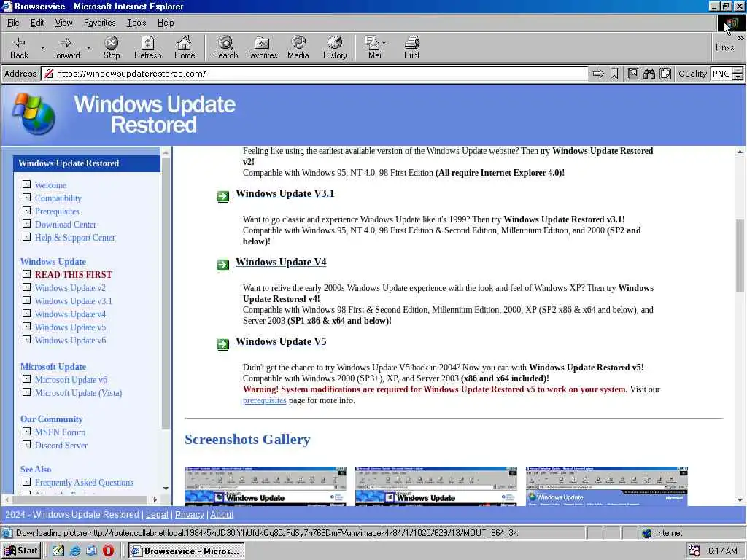
Task: Open the third gallery screenshot thumbnail
Action: pos(606,486)
